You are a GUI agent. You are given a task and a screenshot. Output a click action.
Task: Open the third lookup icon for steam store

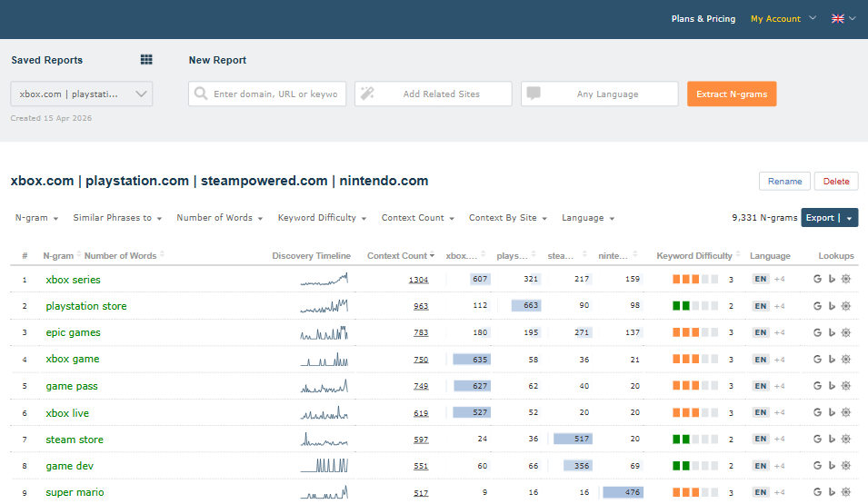tap(846, 439)
